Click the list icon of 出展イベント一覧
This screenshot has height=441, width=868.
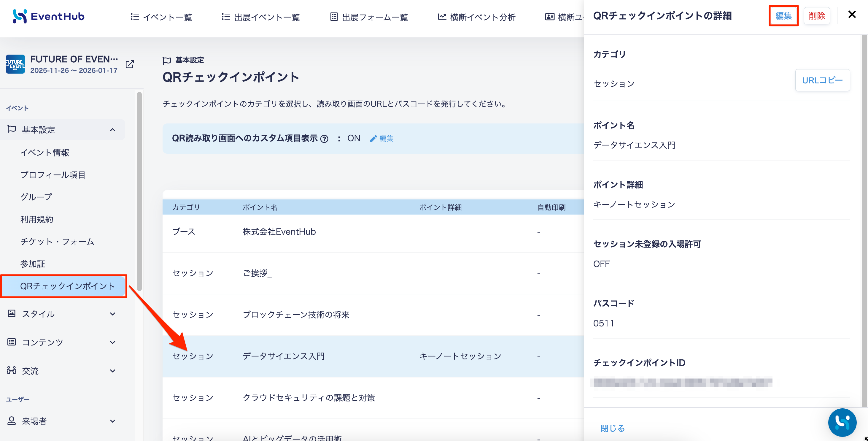click(x=226, y=17)
